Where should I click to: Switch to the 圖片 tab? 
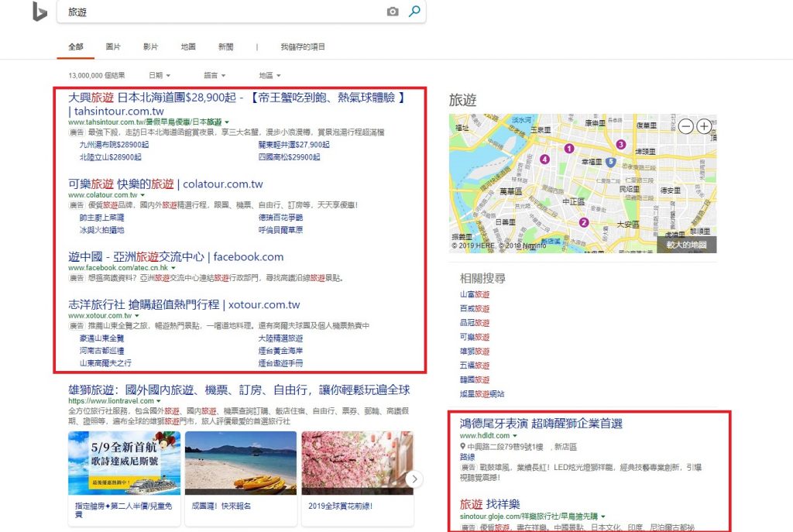click(x=113, y=46)
